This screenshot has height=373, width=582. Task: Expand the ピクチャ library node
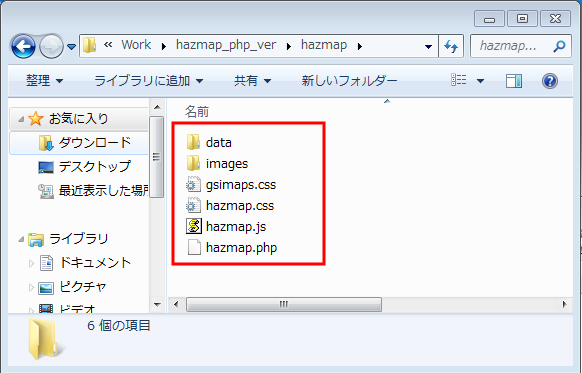32,287
